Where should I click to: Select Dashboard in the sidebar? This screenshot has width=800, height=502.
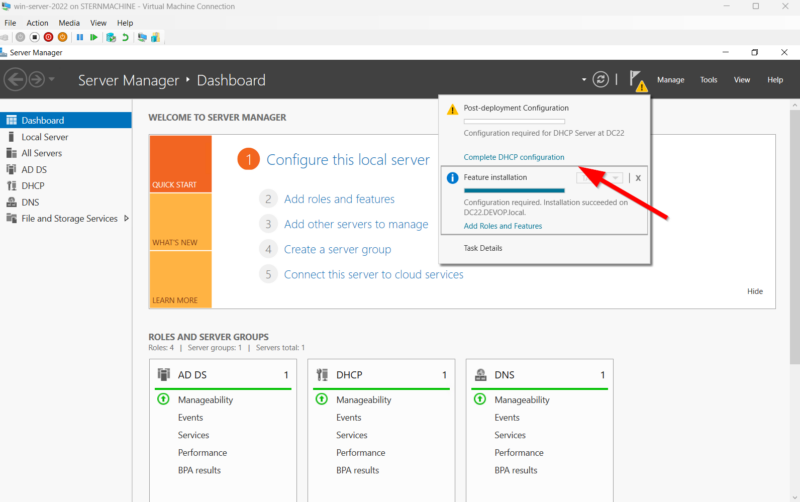coord(66,120)
